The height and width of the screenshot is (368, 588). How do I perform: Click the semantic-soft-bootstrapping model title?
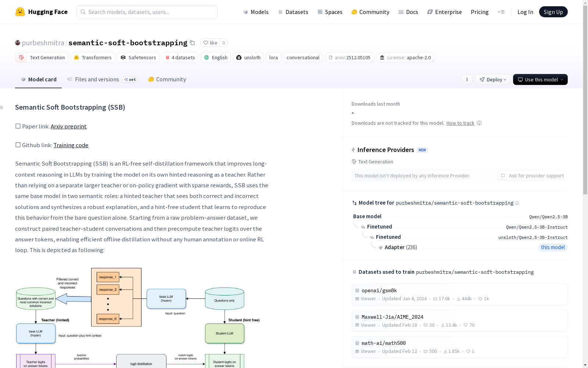pyautogui.click(x=128, y=43)
